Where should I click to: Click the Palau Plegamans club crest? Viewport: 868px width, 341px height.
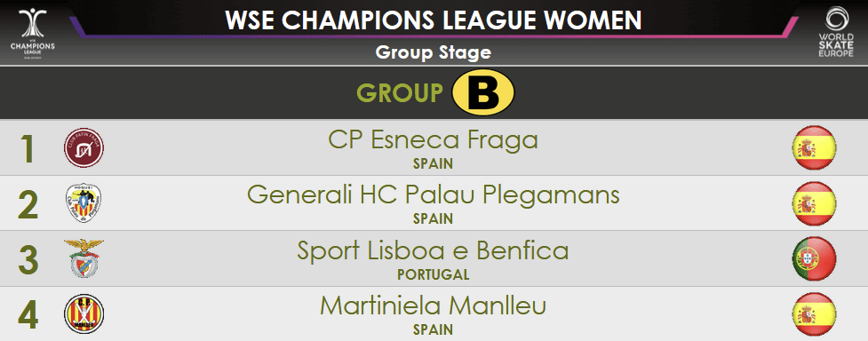[84, 203]
